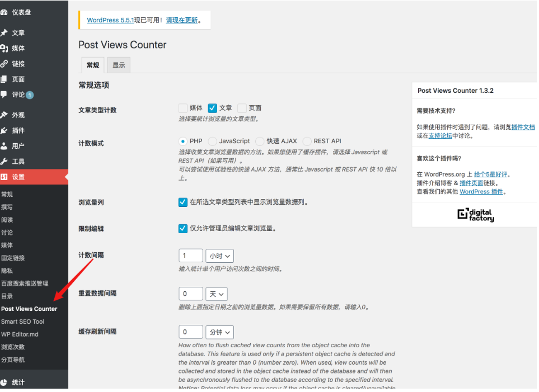This screenshot has height=392, width=539.
Task: Click the digital factory logo
Action: point(476,215)
